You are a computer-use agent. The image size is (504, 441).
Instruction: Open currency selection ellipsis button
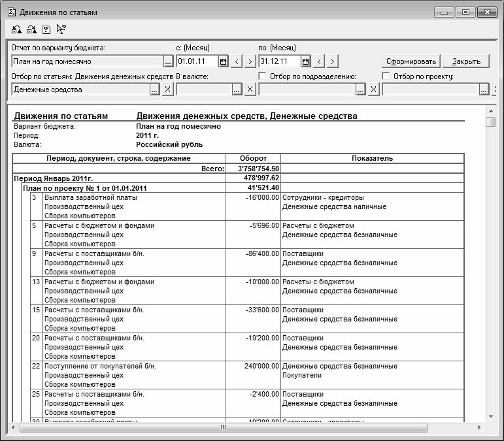(237, 90)
